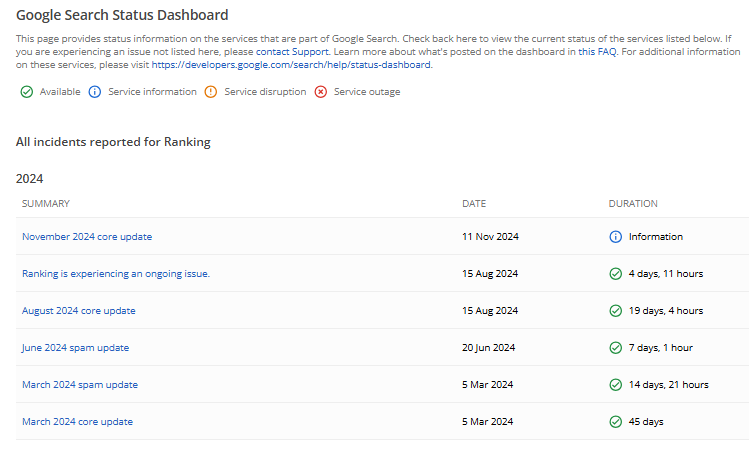
Task: Open the this FAQ link
Action: click(x=597, y=52)
